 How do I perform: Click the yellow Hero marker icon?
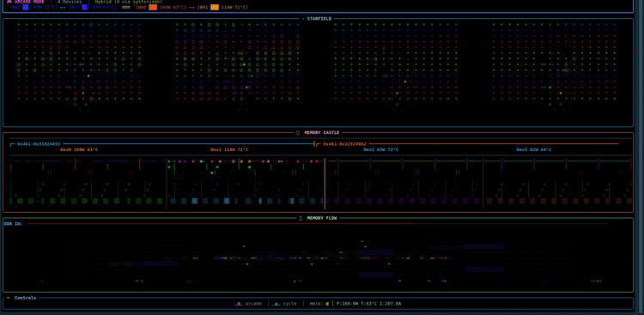[x=327, y=304]
